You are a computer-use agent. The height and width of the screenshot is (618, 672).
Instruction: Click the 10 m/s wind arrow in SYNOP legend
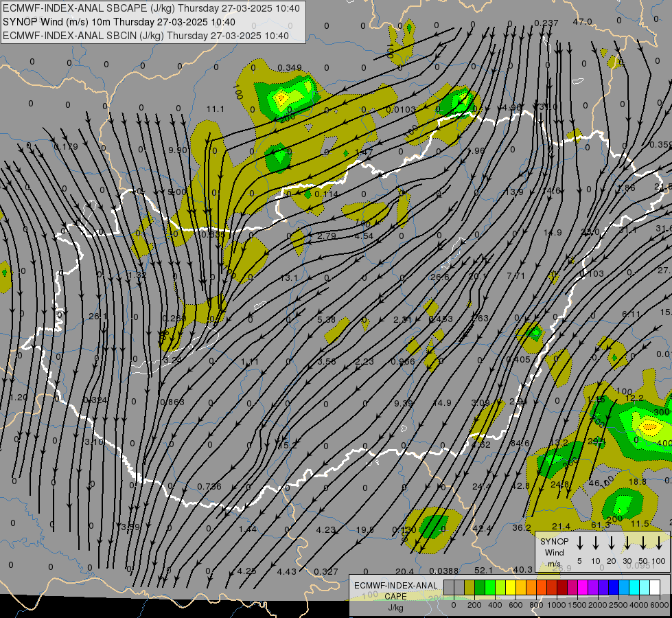pyautogui.click(x=595, y=542)
